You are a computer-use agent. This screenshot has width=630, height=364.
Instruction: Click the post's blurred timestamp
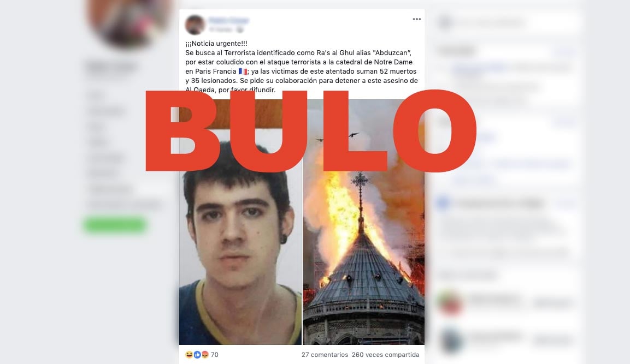click(x=221, y=29)
